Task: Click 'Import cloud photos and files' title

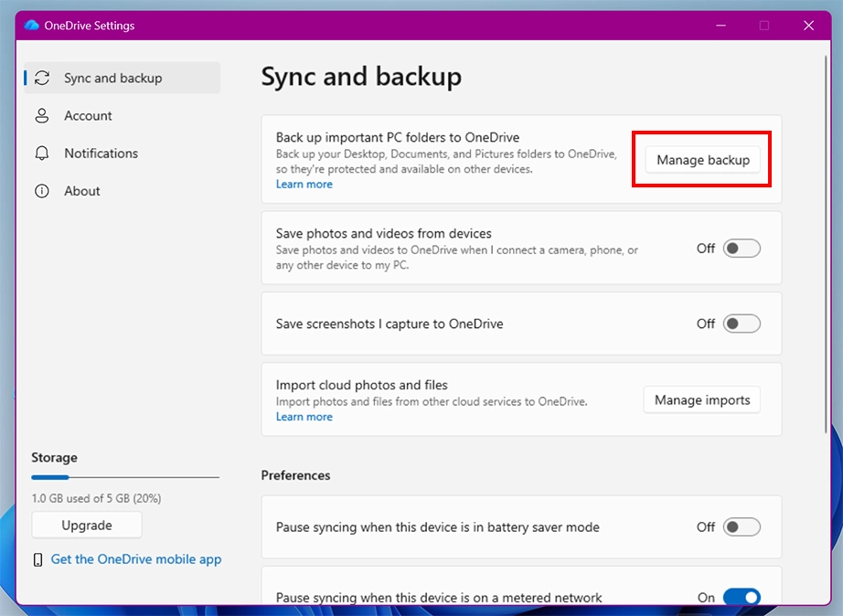Action: [362, 385]
